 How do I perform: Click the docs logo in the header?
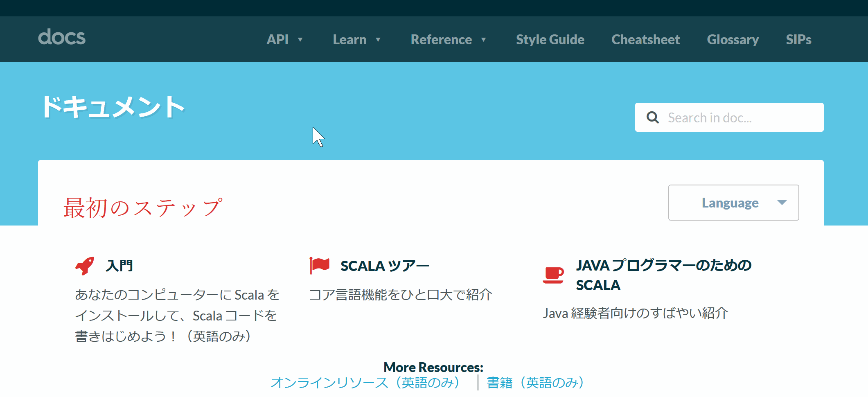[x=62, y=37]
